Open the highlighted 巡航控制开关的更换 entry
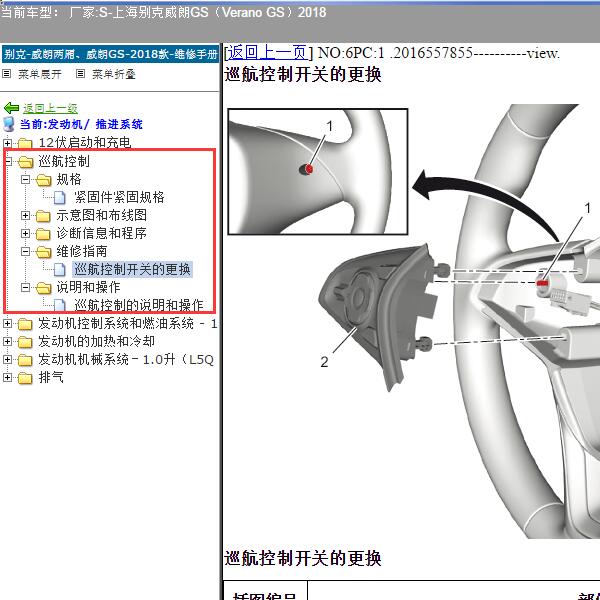Viewport: 600px width, 600px height. point(132,269)
